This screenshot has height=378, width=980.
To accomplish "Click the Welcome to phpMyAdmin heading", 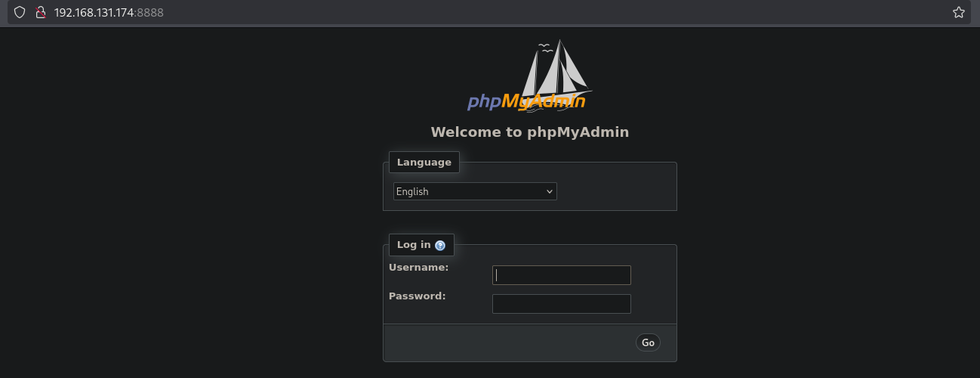I will click(x=529, y=132).
